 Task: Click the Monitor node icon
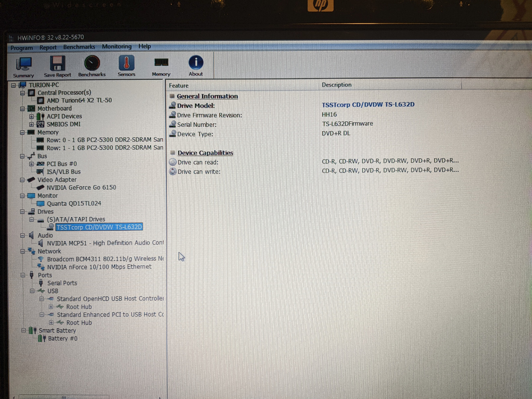tap(31, 196)
